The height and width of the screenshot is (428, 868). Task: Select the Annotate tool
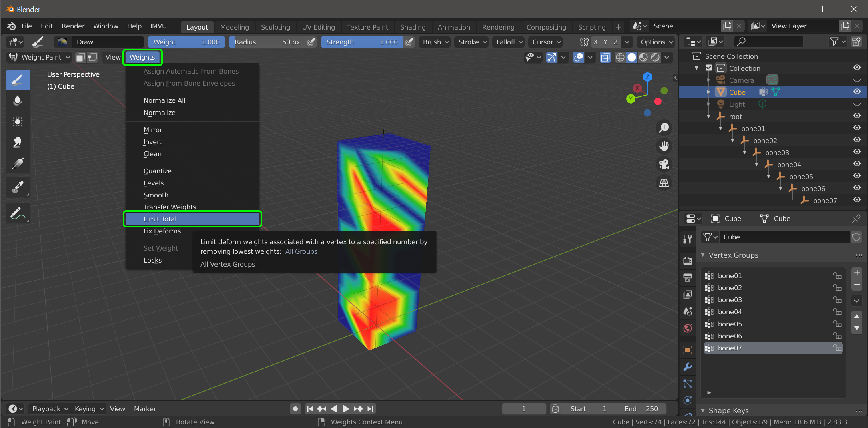pos(18,213)
